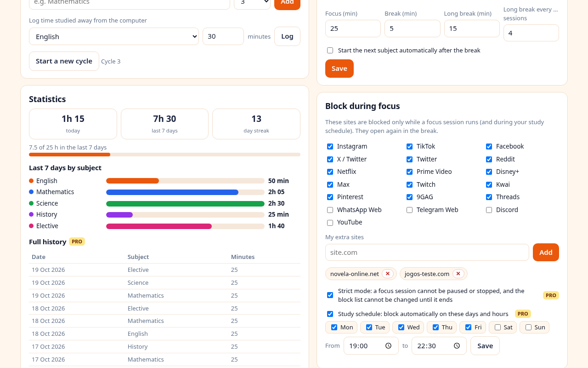
Task: Start a new cycle
Action: click(64, 61)
